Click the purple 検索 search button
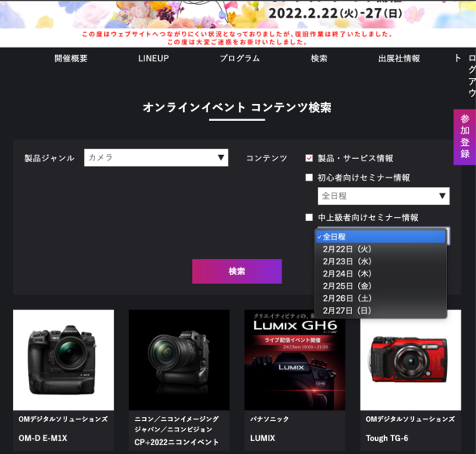Screen dimensions: 476x454 click(x=236, y=271)
